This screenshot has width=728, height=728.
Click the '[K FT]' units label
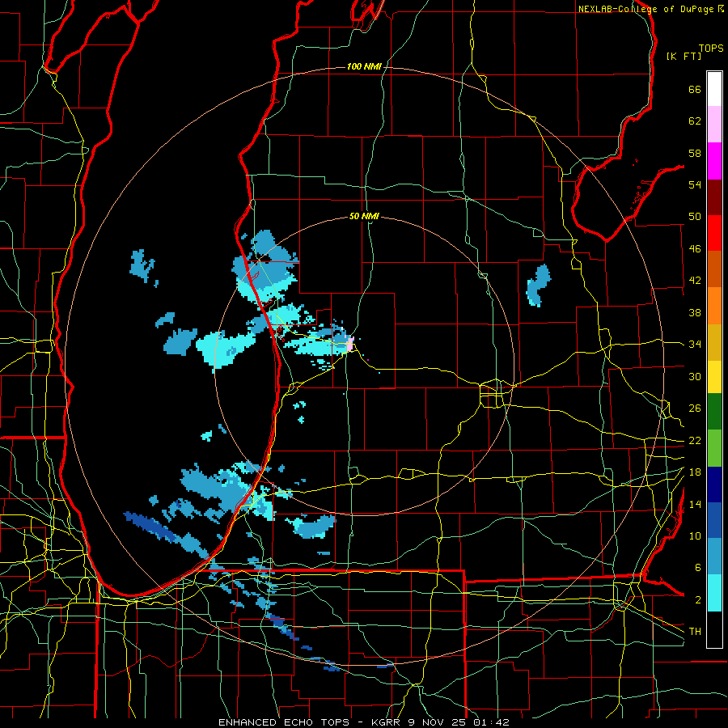click(x=684, y=57)
